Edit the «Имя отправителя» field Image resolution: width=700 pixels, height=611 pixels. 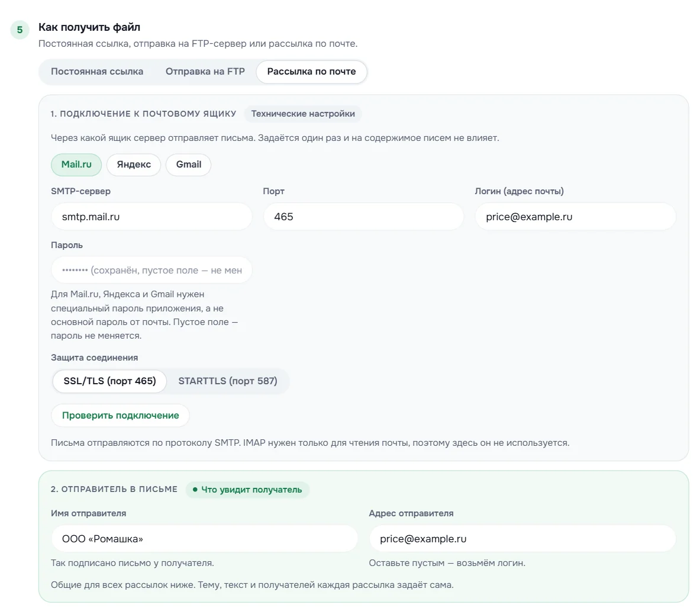205,539
